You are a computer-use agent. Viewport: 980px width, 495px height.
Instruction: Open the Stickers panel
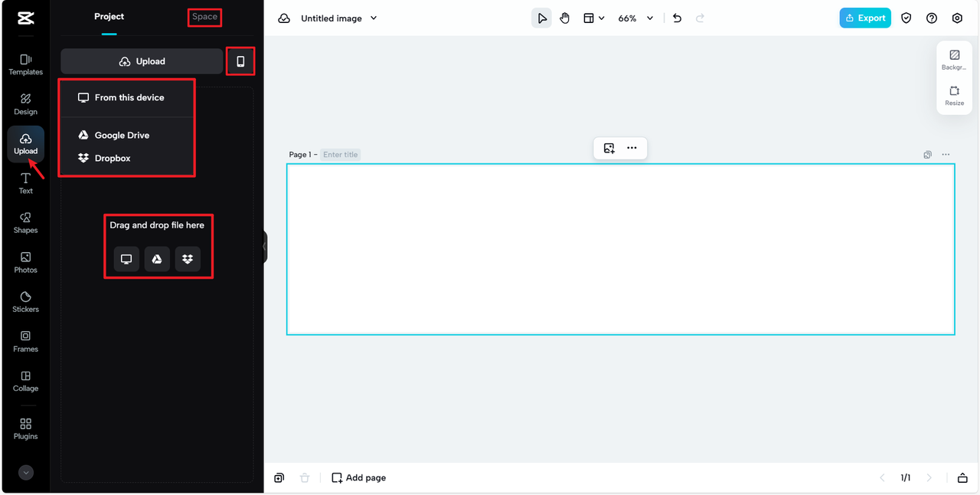coord(25,302)
